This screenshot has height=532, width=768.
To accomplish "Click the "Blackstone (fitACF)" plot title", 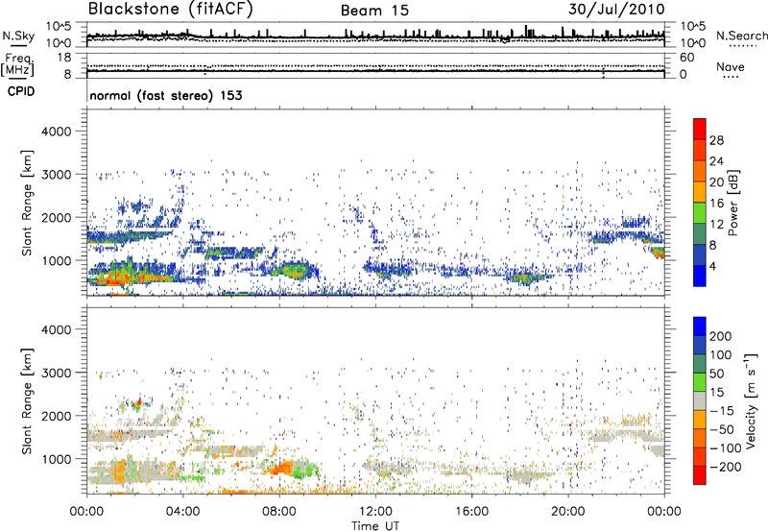I will click(171, 10).
